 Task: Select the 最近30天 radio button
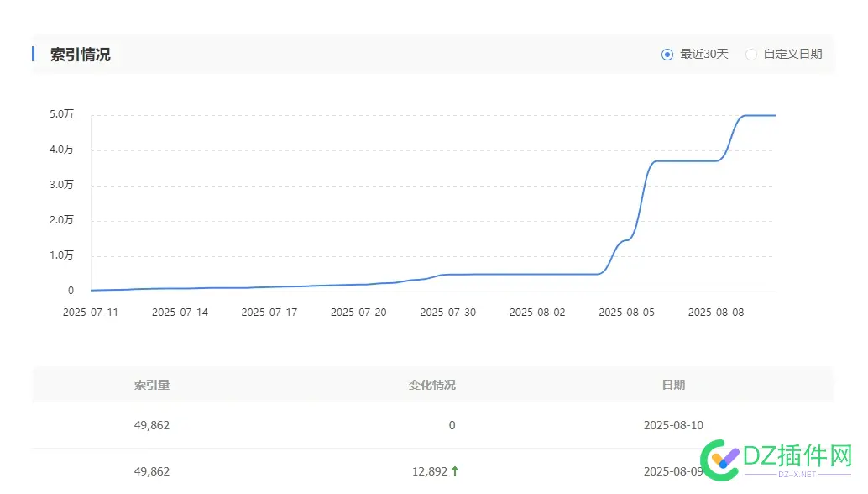click(667, 55)
